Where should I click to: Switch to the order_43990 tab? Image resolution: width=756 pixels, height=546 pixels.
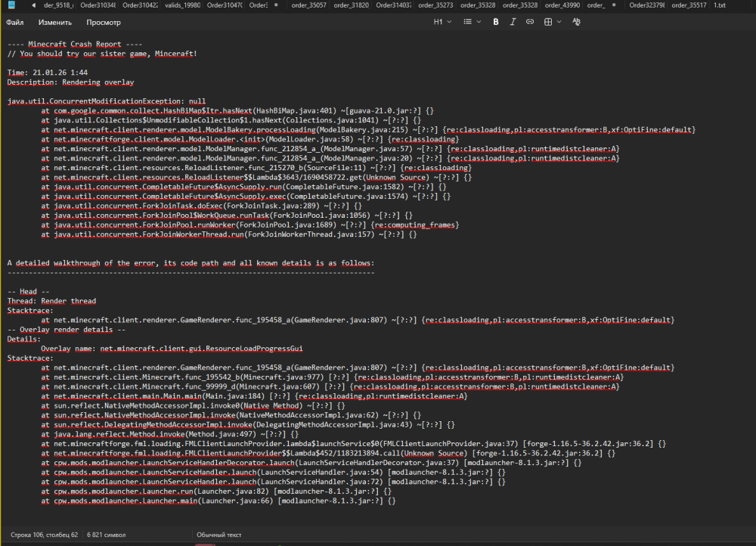[562, 5]
